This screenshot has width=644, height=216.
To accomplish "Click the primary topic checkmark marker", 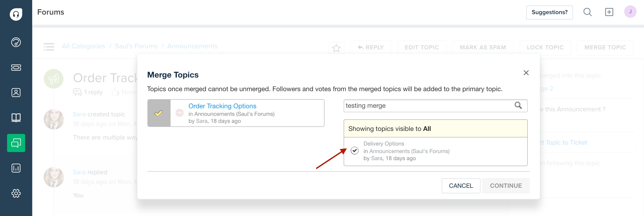I will tap(158, 113).
